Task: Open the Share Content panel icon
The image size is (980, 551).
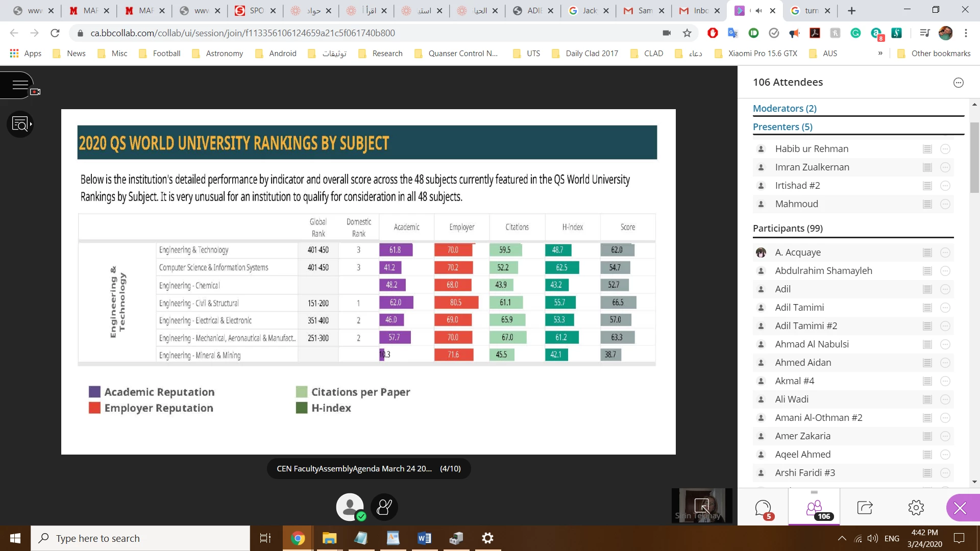Action: (x=865, y=508)
